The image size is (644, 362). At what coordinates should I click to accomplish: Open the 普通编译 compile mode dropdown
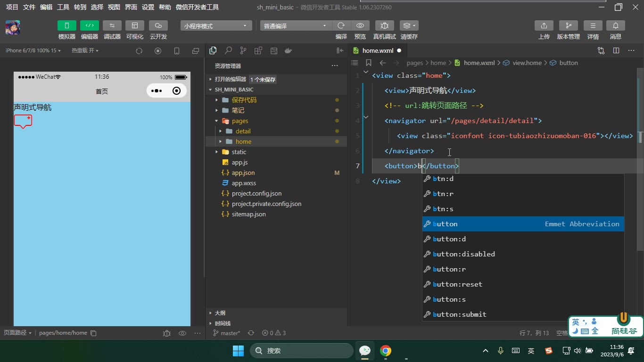coord(296,26)
